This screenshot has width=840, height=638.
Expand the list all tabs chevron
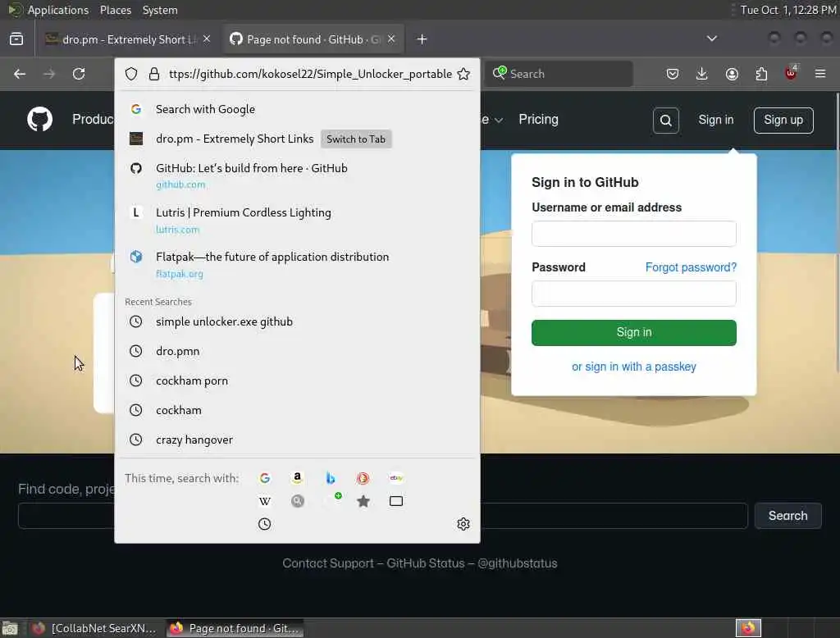[711, 39]
